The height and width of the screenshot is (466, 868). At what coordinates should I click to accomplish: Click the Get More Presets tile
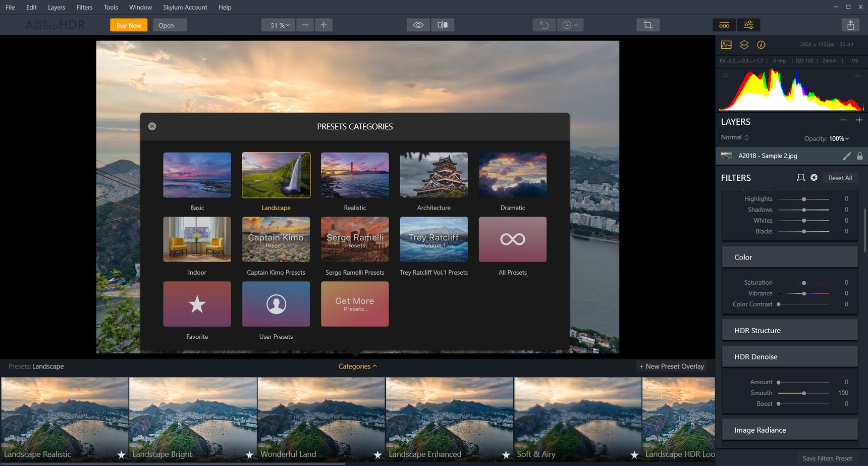[355, 304]
